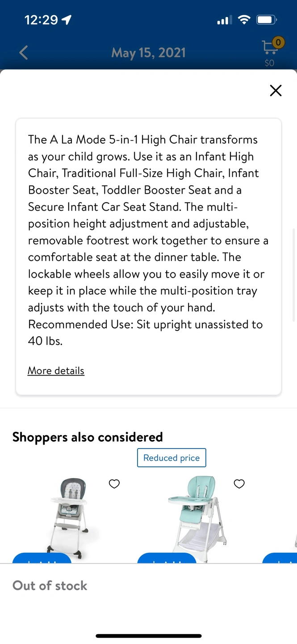297x644 pixels.
Task: Click the Wi-Fi status icon
Action: 244,20
